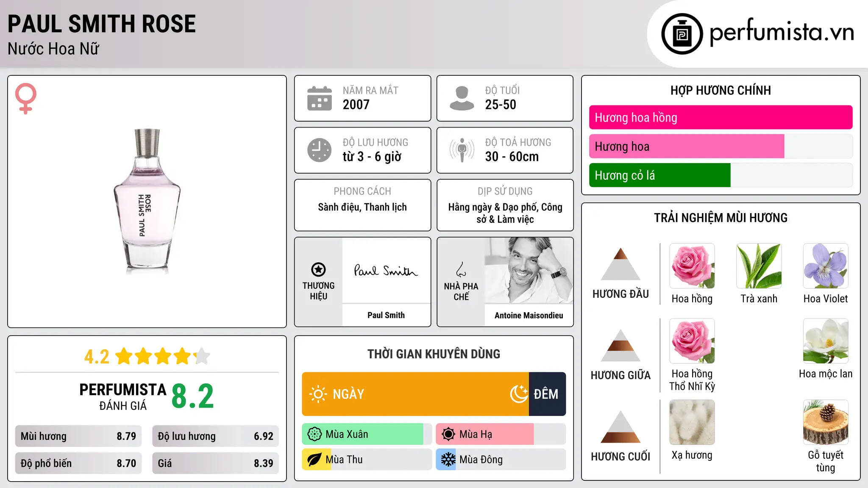Click the sillage value 30 - 60cm
This screenshot has height=488, width=868.
coord(512,157)
